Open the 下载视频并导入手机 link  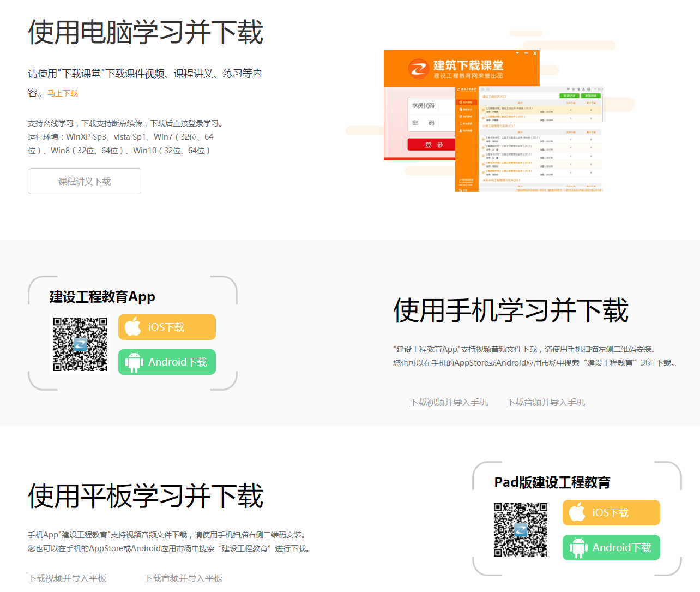[448, 402]
